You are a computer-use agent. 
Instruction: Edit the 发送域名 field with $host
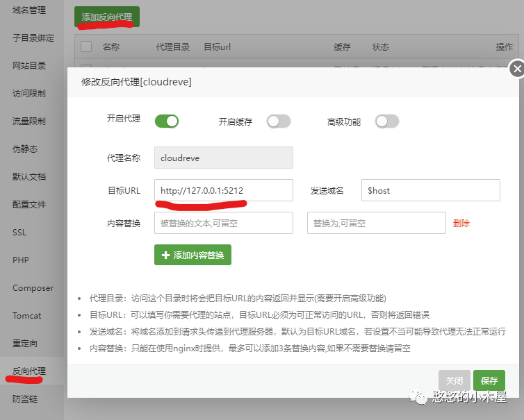click(431, 190)
